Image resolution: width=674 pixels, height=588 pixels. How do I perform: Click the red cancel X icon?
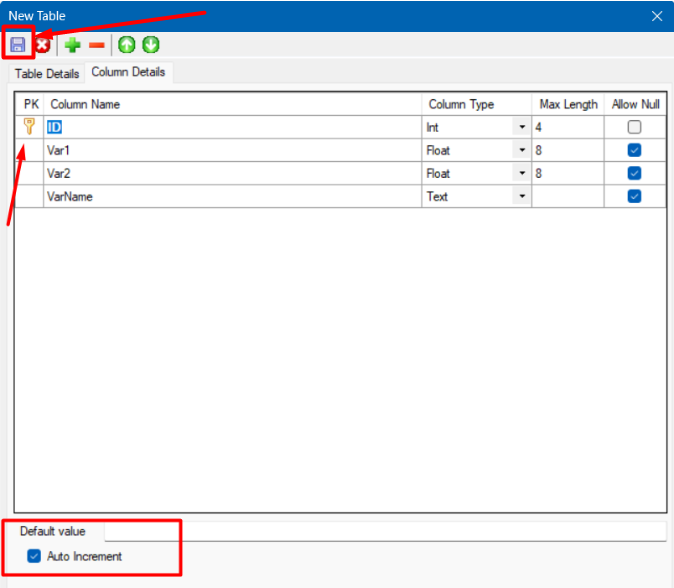(x=43, y=45)
